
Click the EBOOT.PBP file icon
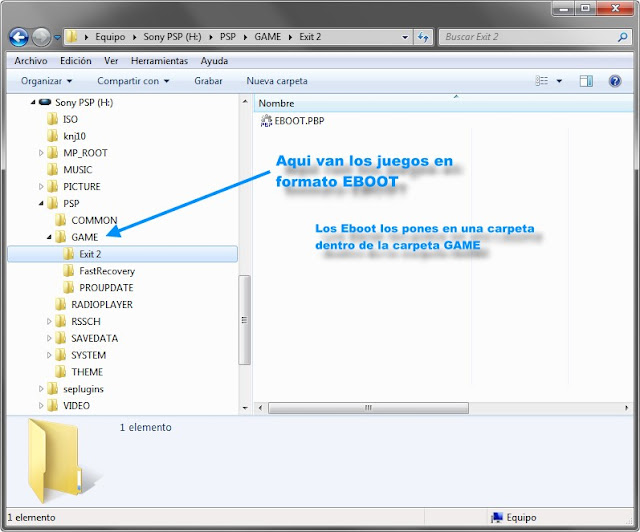(266, 121)
